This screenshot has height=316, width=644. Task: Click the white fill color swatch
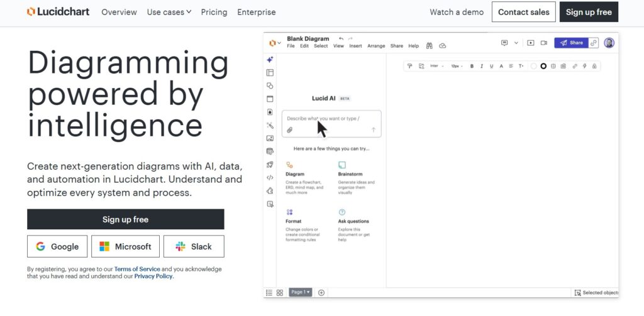pyautogui.click(x=533, y=66)
